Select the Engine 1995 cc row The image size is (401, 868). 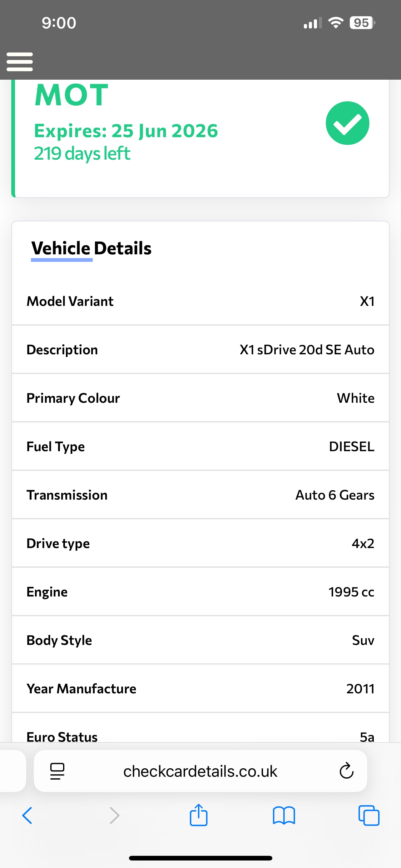[x=200, y=592]
